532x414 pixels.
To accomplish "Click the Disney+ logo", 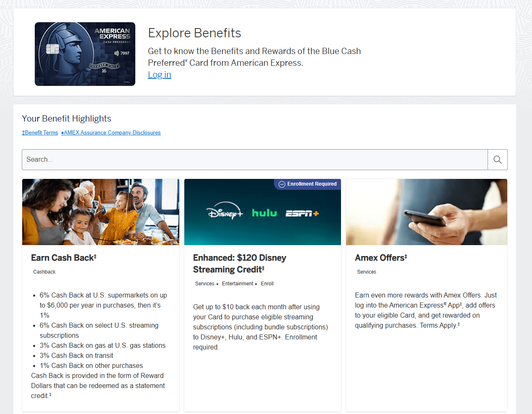I will pyautogui.click(x=225, y=212).
